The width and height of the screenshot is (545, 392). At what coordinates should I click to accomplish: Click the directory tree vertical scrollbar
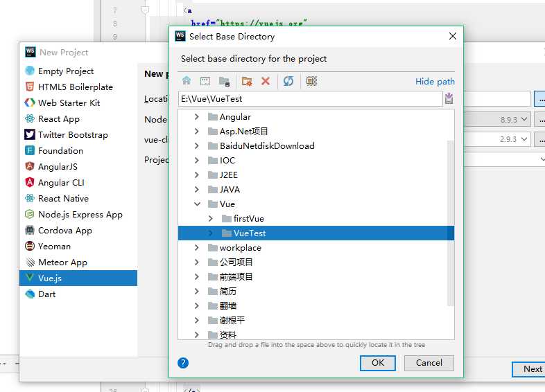click(451, 223)
